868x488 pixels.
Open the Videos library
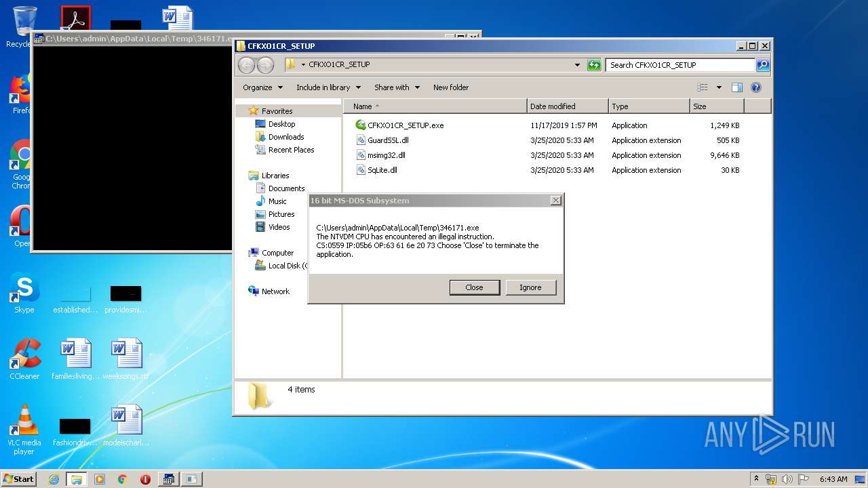[x=279, y=227]
